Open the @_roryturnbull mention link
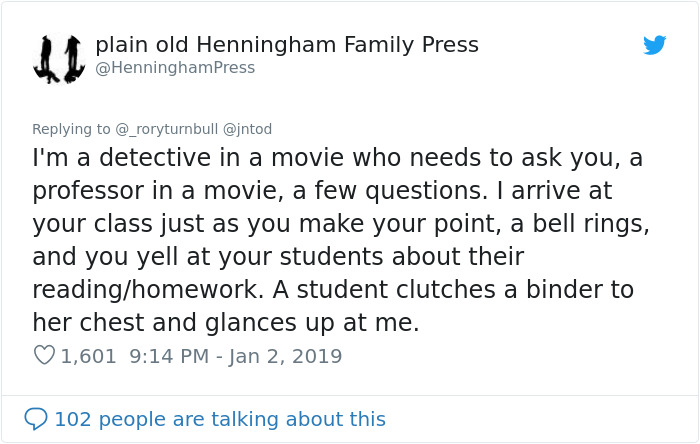700x444 pixels. click(166, 129)
